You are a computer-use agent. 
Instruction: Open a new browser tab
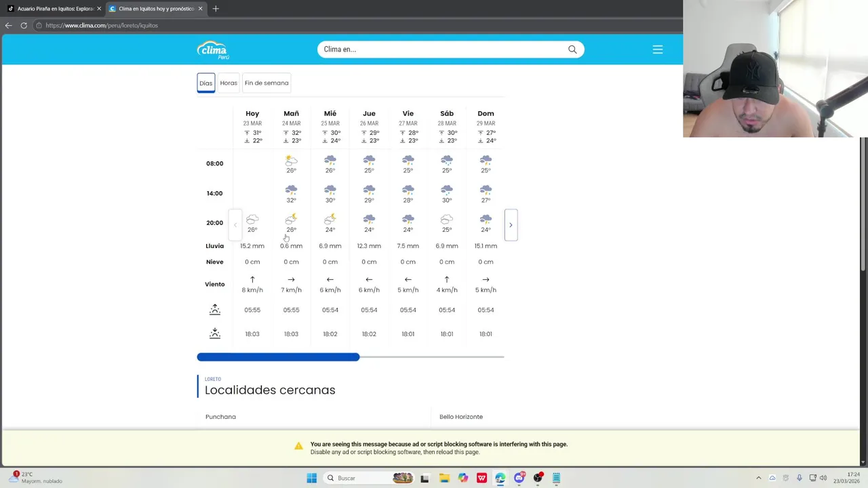pyautogui.click(x=216, y=8)
